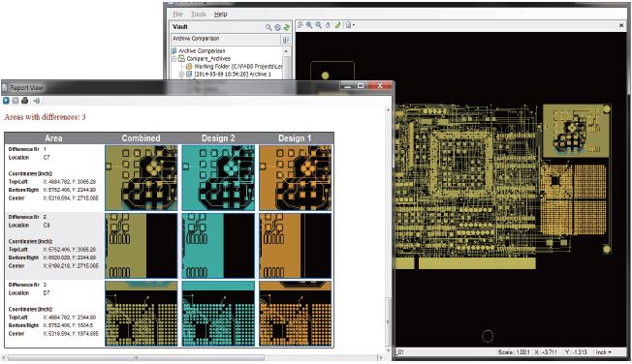Screen dimensions: 632x364
Task: Open the document dropdown in viewer toolbar
Action: (350, 25)
